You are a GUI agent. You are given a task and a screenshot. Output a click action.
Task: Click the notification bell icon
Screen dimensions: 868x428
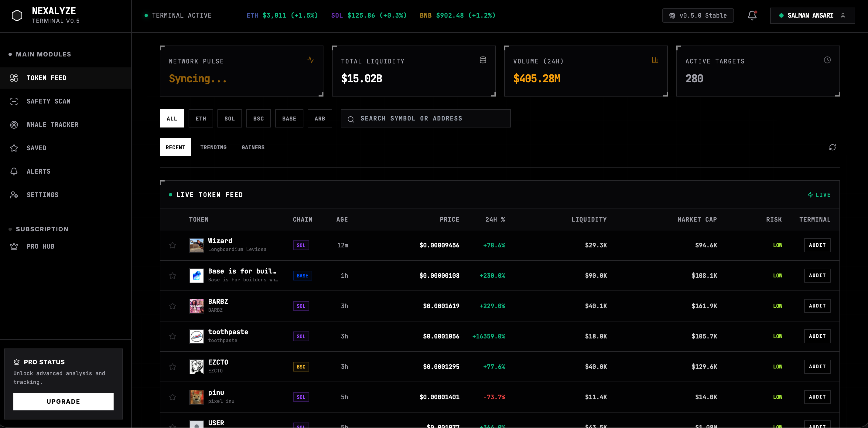tap(752, 15)
